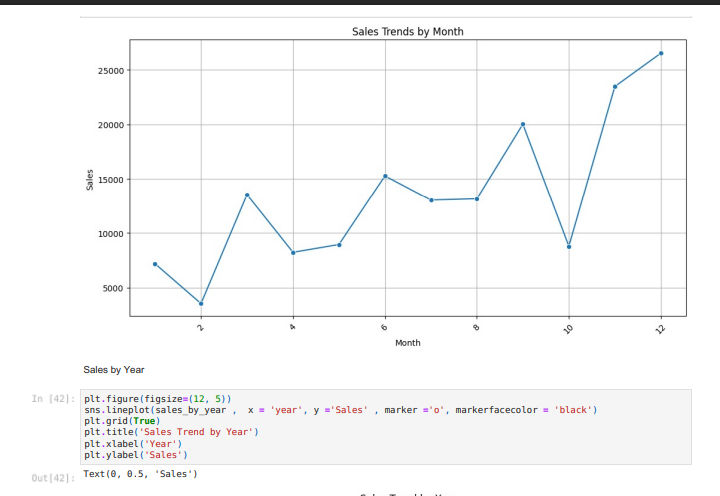Click the 20000 y-axis tick label
720x496 pixels.
111,125
